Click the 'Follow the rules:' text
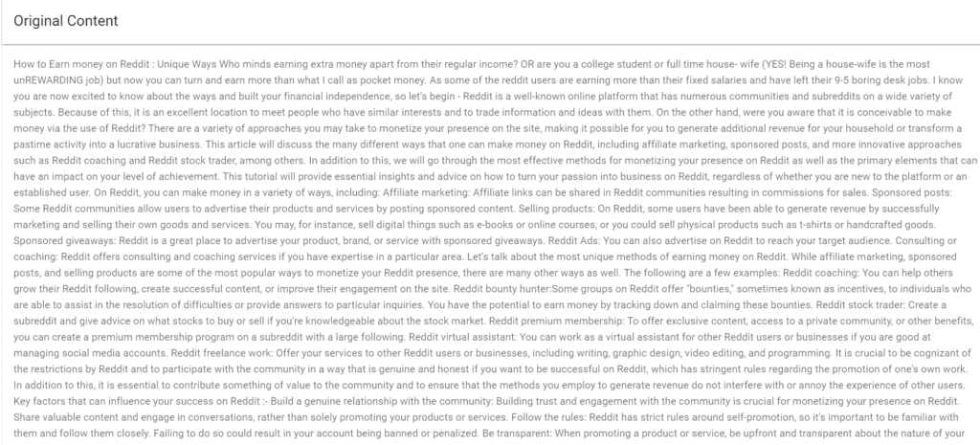 [548, 417]
